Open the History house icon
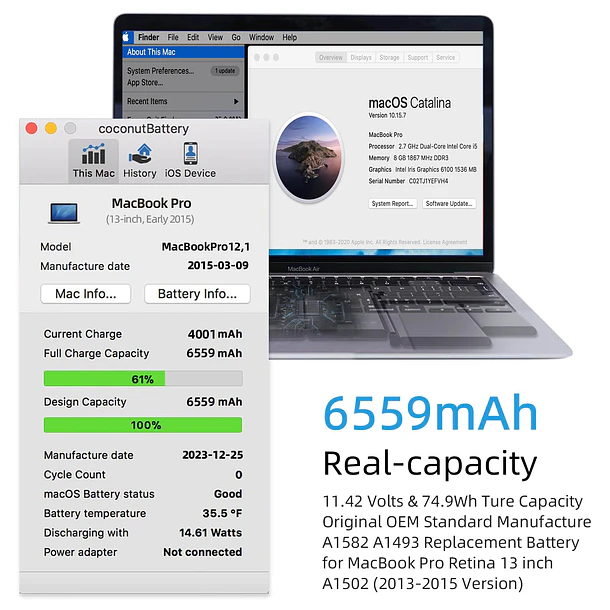 click(x=140, y=154)
